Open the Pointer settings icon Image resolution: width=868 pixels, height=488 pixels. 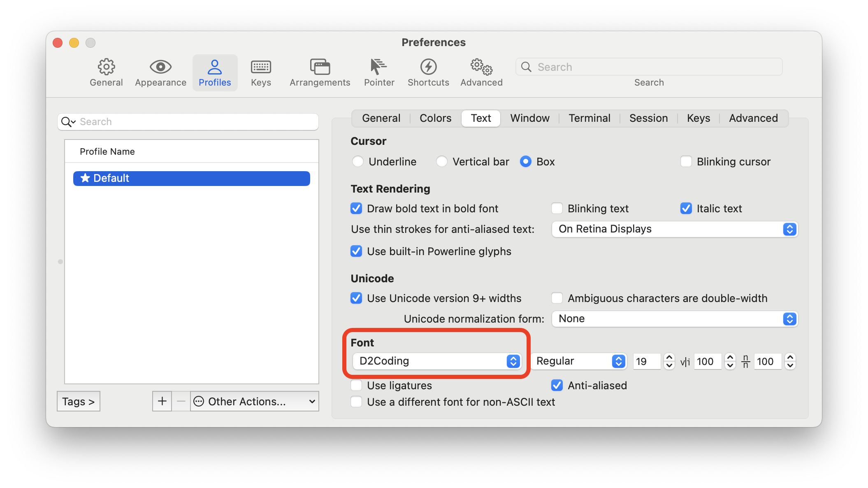(378, 72)
